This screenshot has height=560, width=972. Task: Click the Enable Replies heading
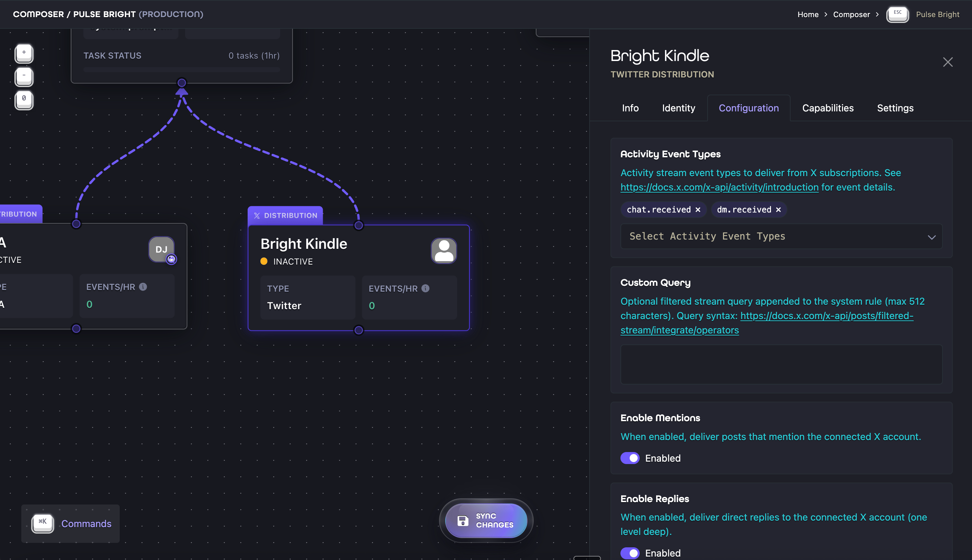(x=654, y=499)
